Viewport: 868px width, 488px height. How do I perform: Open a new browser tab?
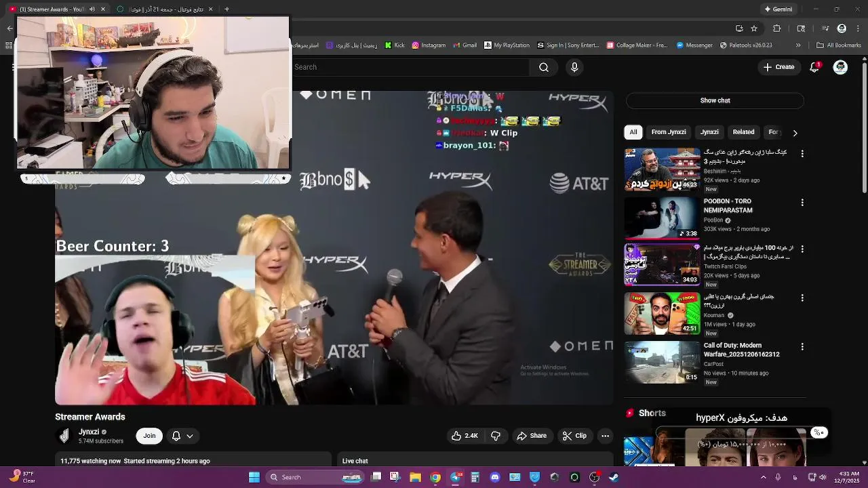point(226,9)
